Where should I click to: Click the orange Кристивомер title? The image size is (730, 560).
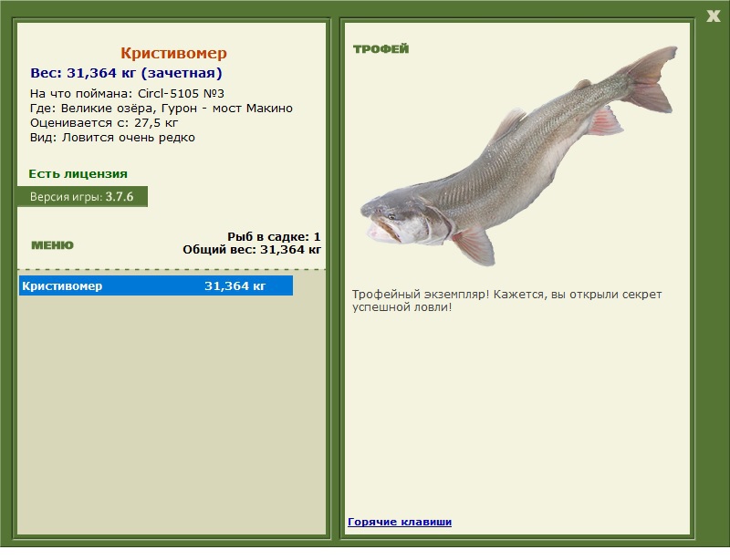click(173, 54)
